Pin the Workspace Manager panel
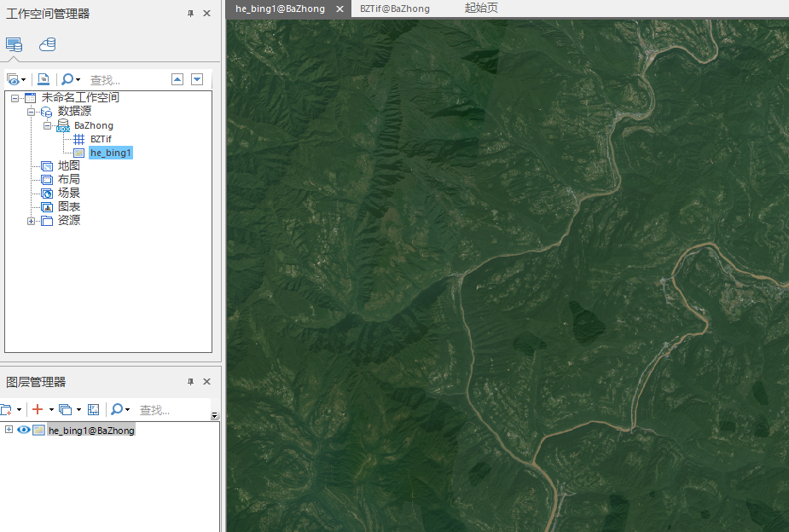 (x=191, y=14)
